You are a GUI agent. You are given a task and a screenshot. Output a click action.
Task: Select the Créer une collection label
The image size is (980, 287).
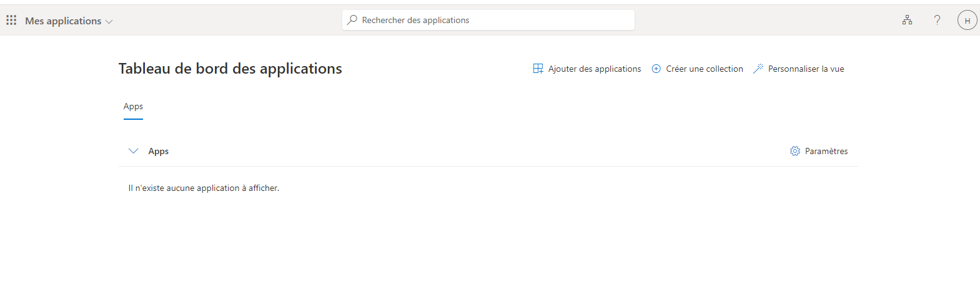point(705,69)
